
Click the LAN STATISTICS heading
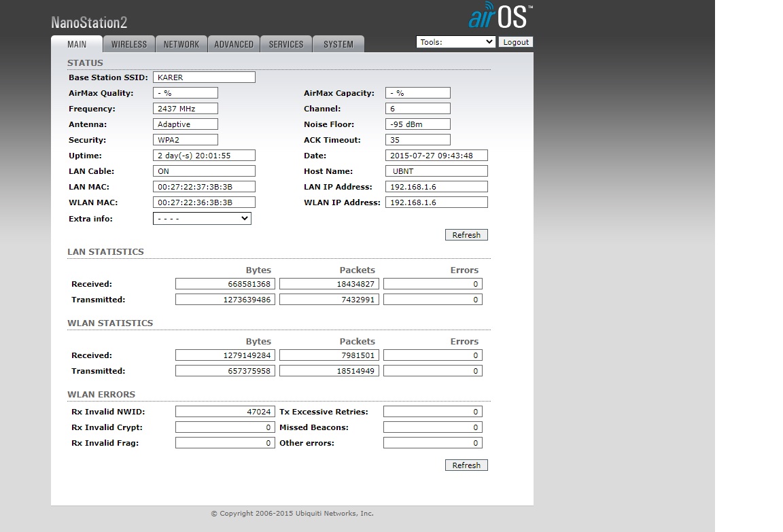coord(105,252)
